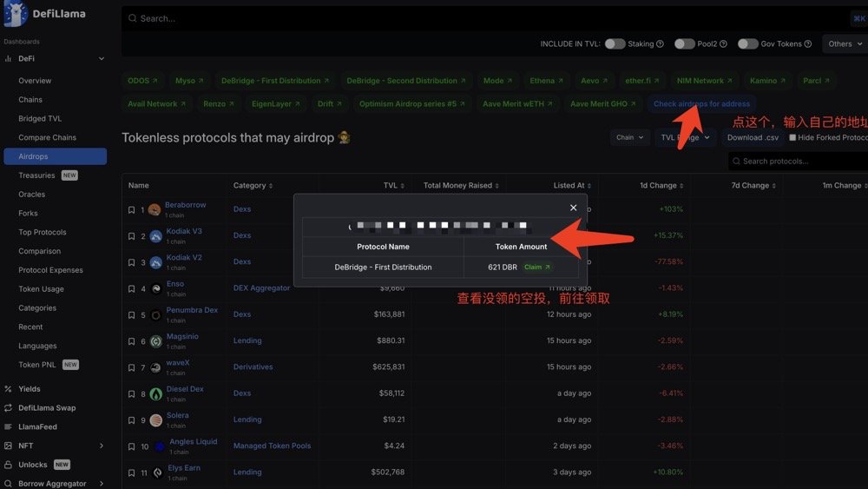This screenshot has height=489, width=868.
Task: Open Chains in sidebar
Action: click(x=30, y=100)
